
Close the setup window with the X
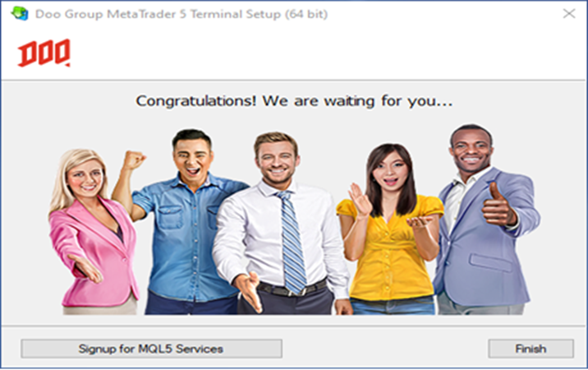tap(569, 14)
